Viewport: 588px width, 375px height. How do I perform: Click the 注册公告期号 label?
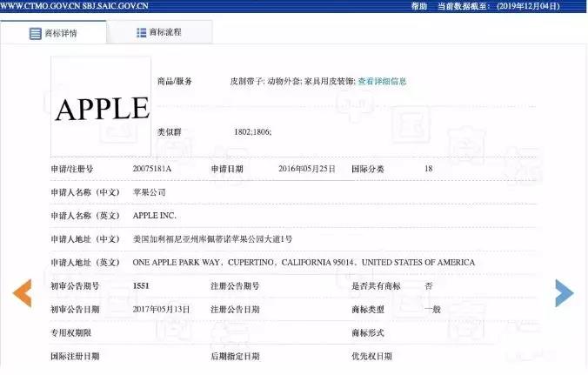point(235,285)
